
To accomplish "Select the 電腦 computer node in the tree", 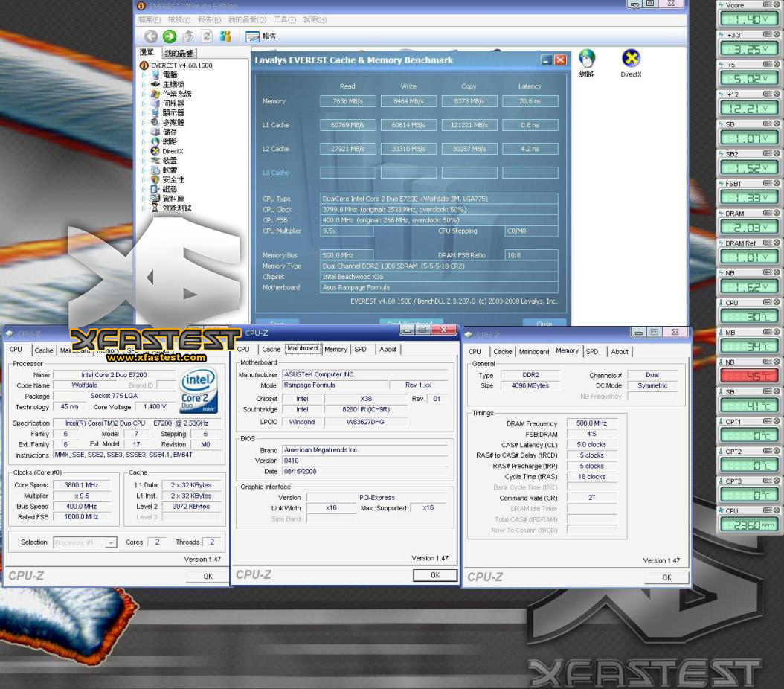I will [164, 74].
